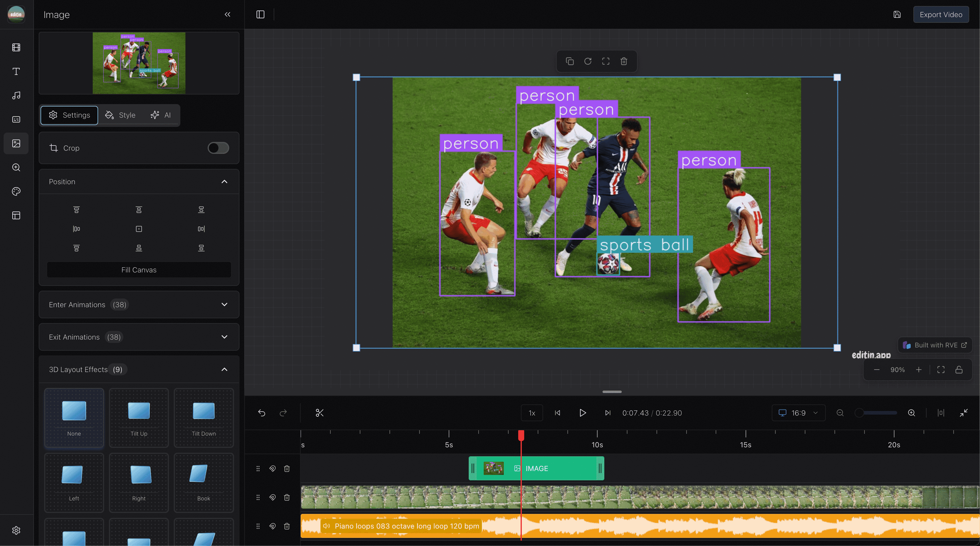Select the None 3D layout effect
Viewport: 980px width, 546px height.
point(74,418)
